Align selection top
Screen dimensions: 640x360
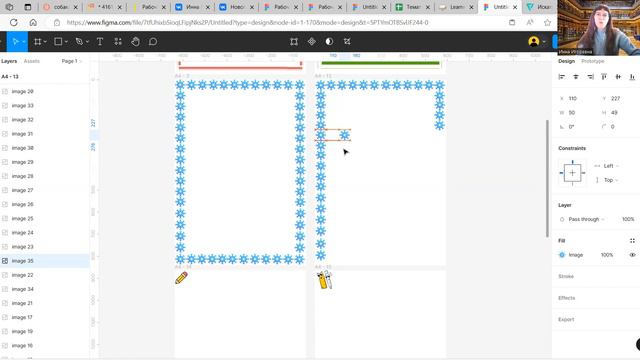tap(604, 77)
